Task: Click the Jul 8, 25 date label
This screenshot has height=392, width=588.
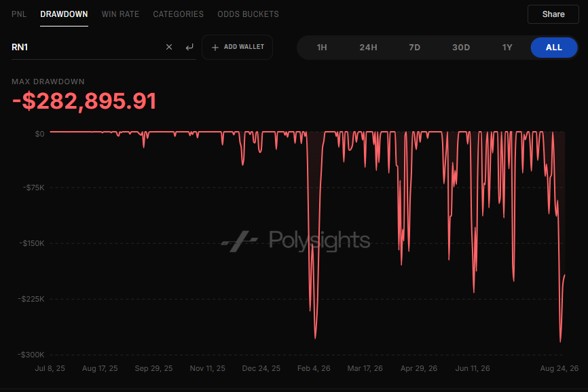Action: [50, 368]
